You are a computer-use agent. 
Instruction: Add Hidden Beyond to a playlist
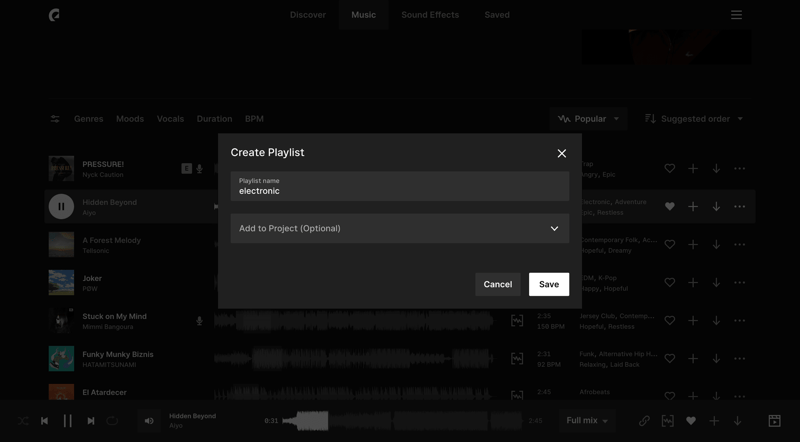693,207
